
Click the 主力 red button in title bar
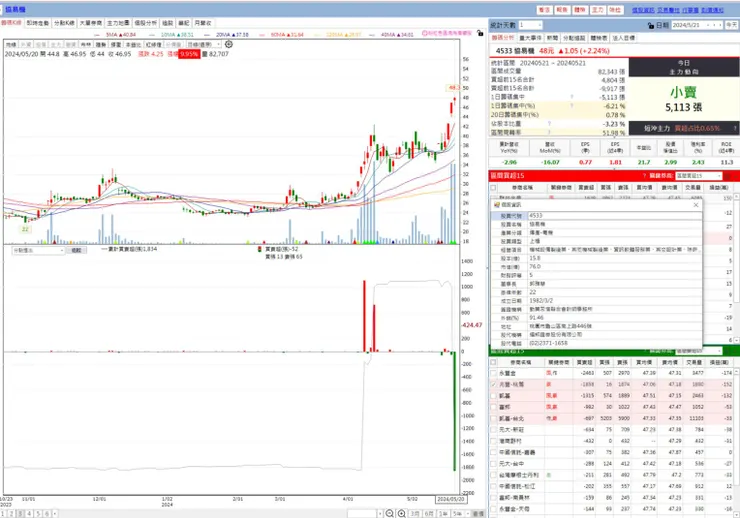[x=597, y=10]
